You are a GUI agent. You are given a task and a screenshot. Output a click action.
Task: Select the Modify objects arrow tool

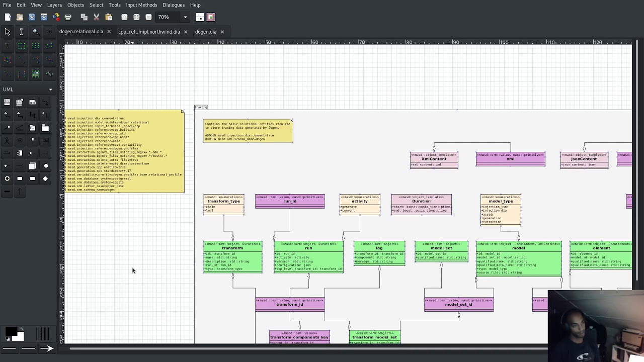(8, 32)
